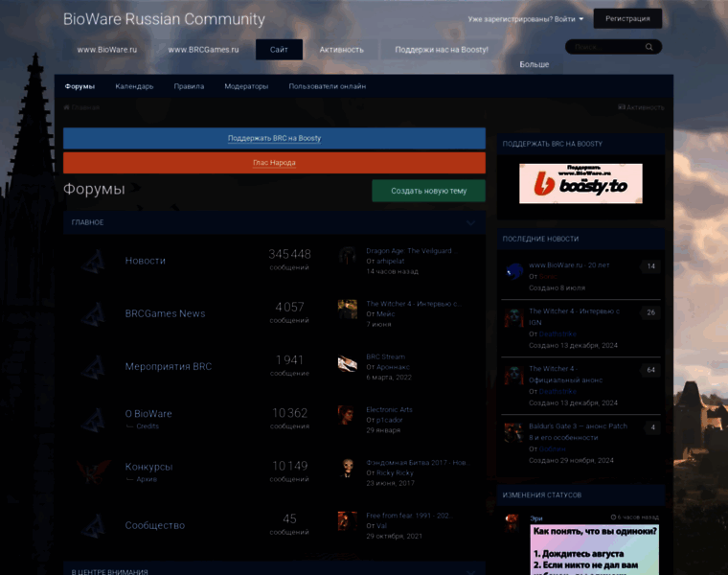Click the Регистрация button
Image resolution: width=728 pixels, height=575 pixels.
coord(627,18)
